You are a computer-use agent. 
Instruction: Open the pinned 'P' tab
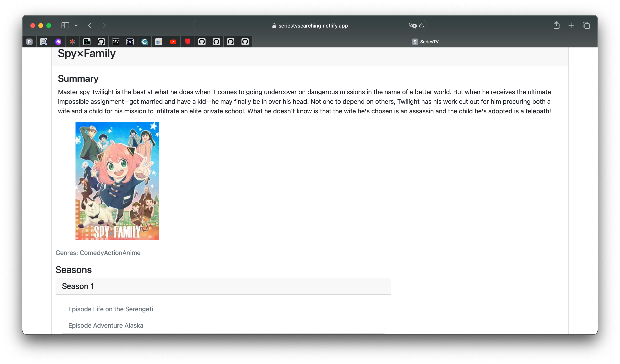(x=29, y=42)
